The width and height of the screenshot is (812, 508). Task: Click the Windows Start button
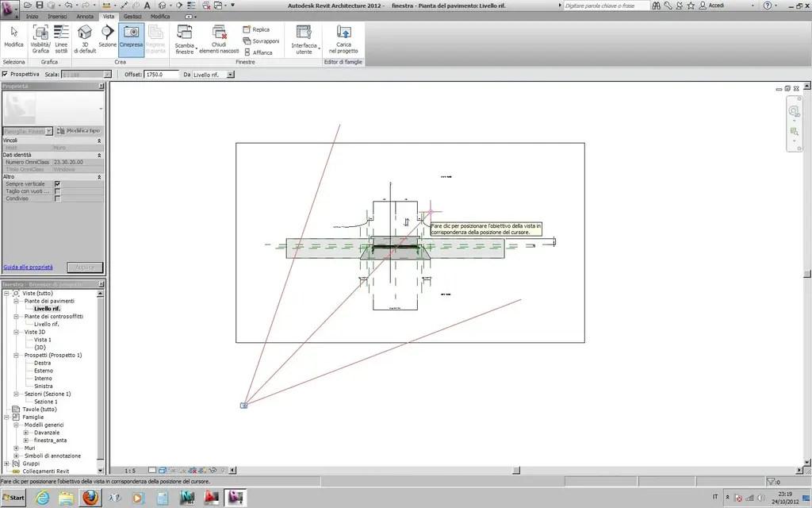[13, 498]
